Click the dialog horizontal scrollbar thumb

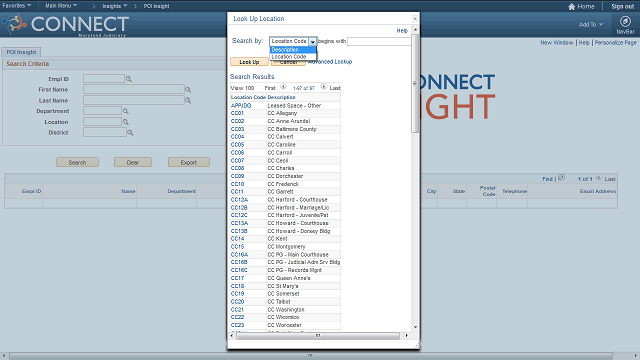[318, 336]
